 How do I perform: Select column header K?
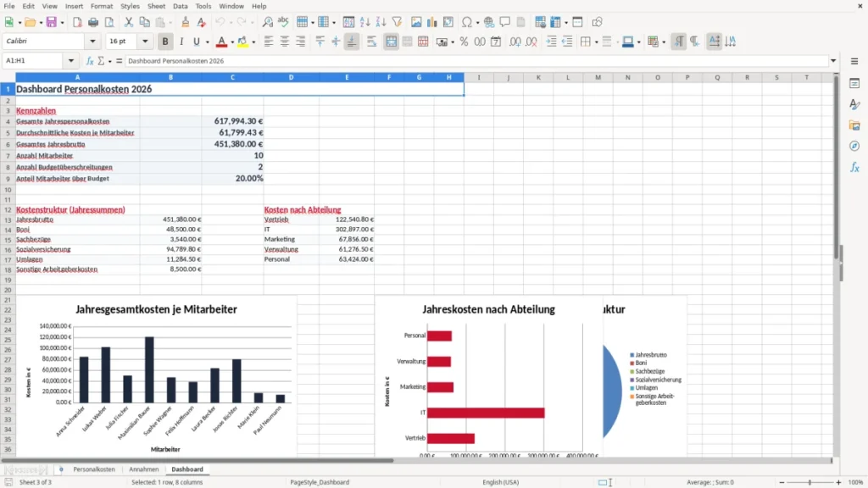(x=538, y=77)
